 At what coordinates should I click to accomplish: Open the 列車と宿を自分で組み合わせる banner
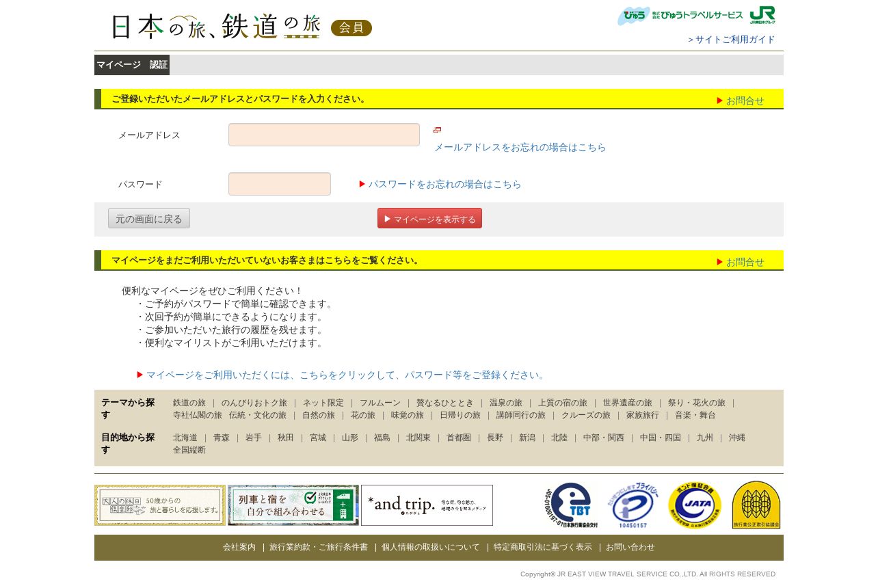click(x=293, y=505)
